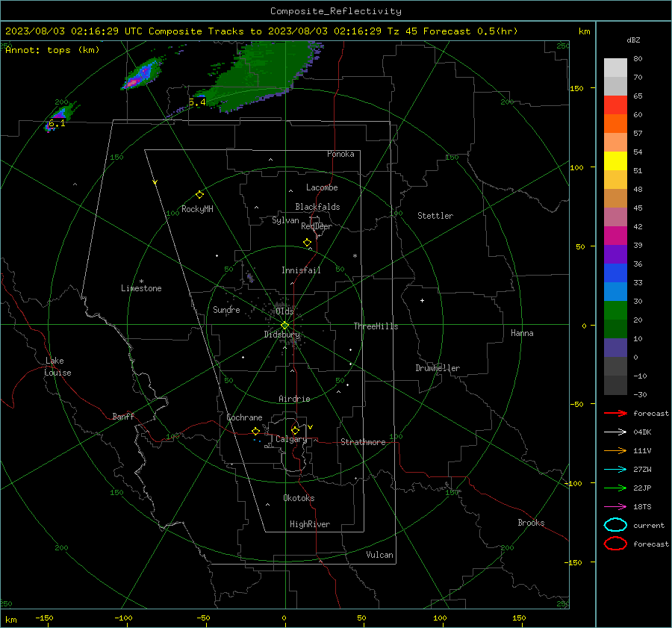
Task: Click the Sylvan town label
Action: tap(285, 220)
